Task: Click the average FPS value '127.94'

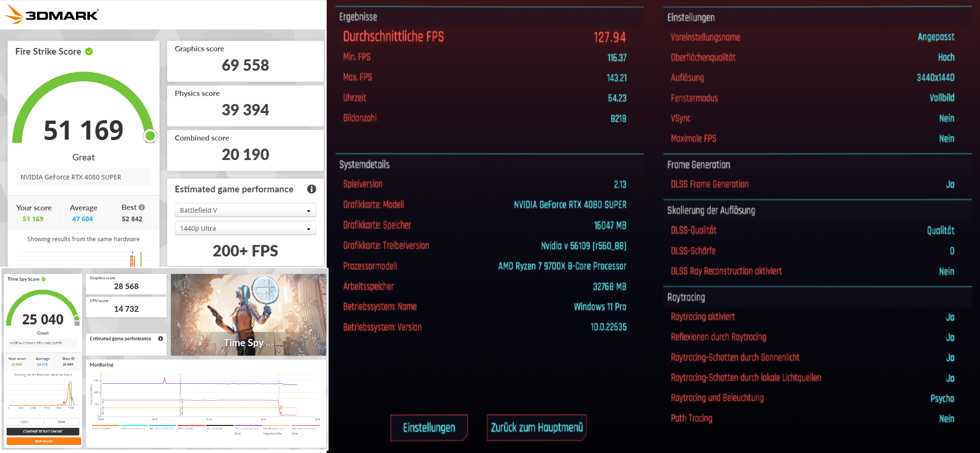Action: (x=610, y=37)
